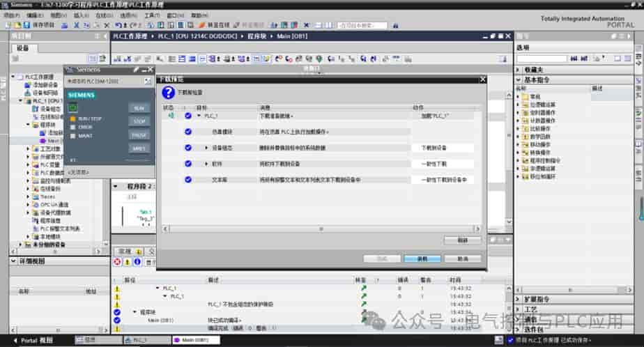Click 刷新 refresh button in dialog
The height and width of the screenshot is (347, 644).
[463, 240]
